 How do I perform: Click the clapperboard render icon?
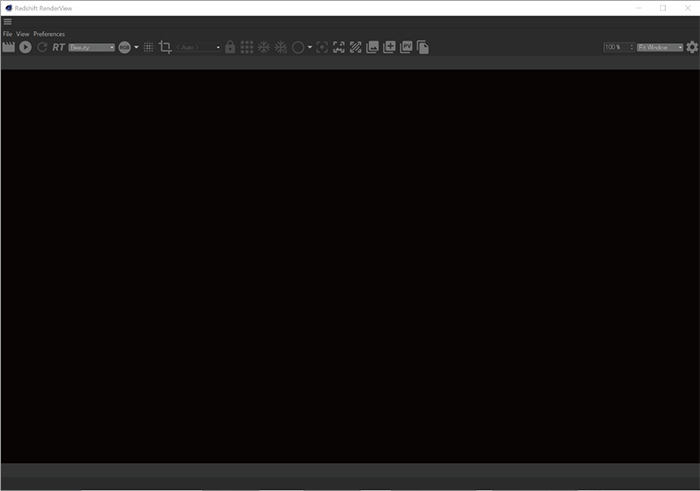pyautogui.click(x=8, y=47)
